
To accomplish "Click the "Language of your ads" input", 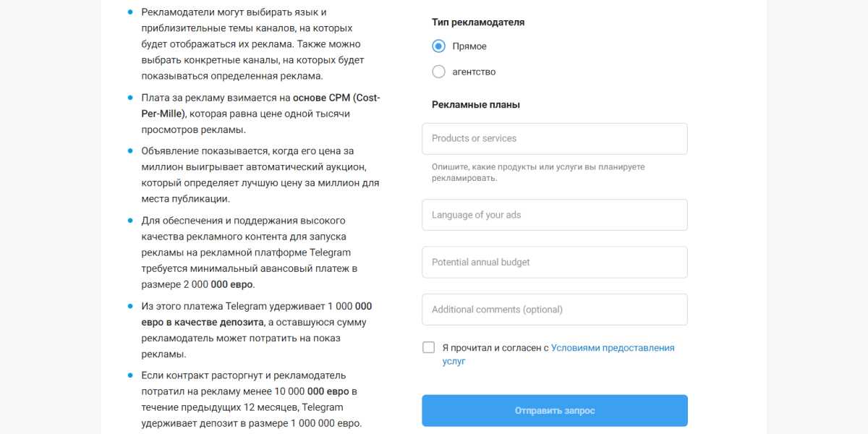I will 554,215.
